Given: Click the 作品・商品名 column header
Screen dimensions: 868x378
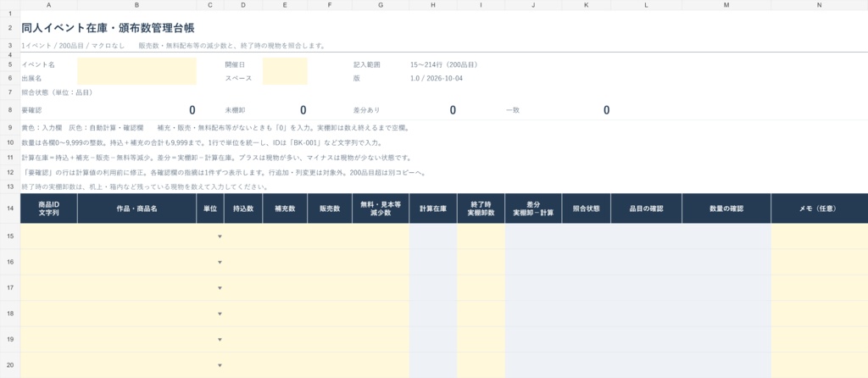Looking at the screenshot, I should tap(136, 208).
